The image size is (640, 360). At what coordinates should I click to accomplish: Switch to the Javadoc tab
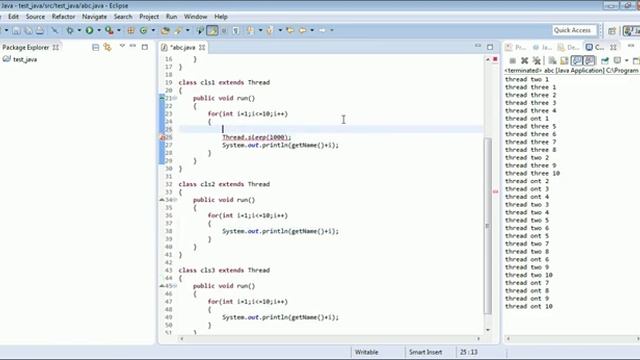(x=542, y=47)
